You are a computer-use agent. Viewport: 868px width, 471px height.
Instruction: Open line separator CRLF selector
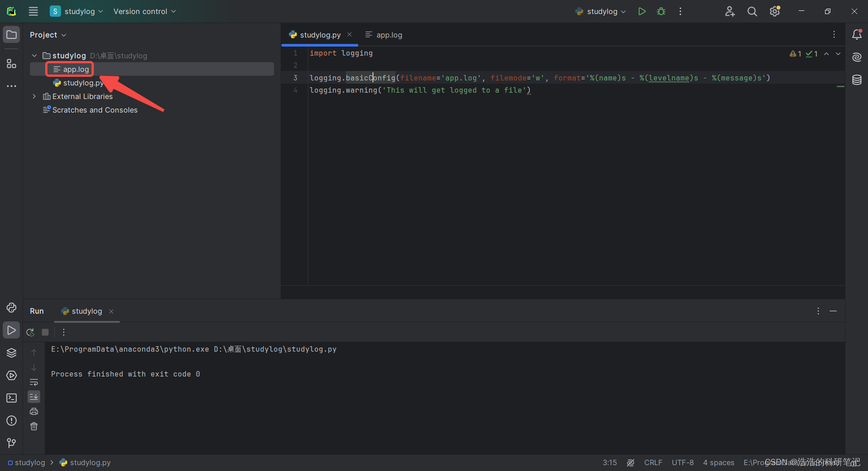pos(653,462)
